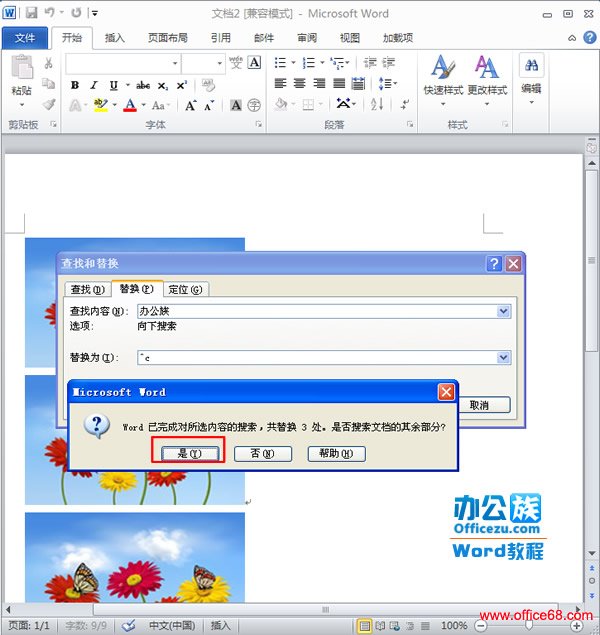The width and height of the screenshot is (600, 635).
Task: Toggle Insert mode in status bar
Action: coord(220,626)
